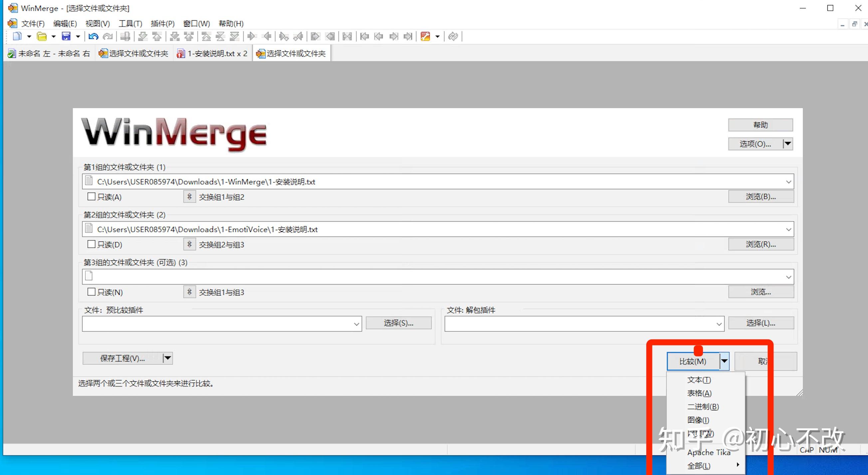This screenshot has width=868, height=475.
Task: Check the 只读(N) checkbox for group 3
Action: coord(91,291)
